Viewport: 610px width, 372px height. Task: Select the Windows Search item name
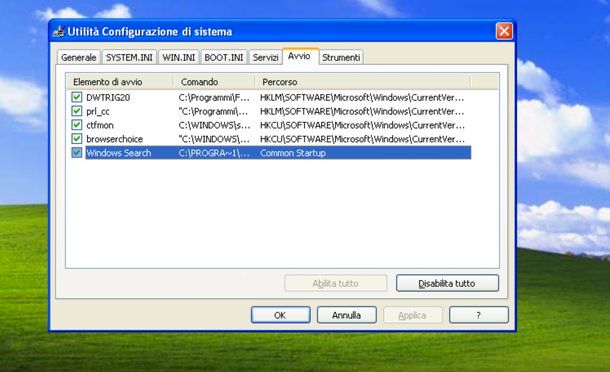119,153
